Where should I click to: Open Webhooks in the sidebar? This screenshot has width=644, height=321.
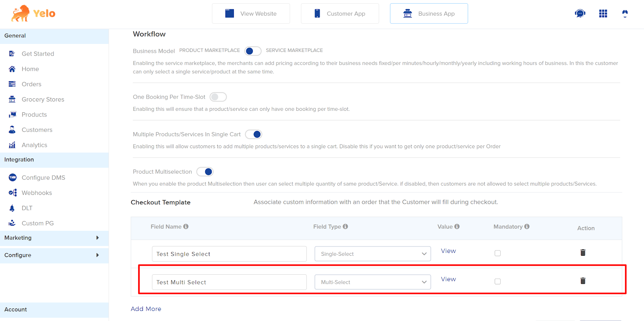pyautogui.click(x=37, y=193)
